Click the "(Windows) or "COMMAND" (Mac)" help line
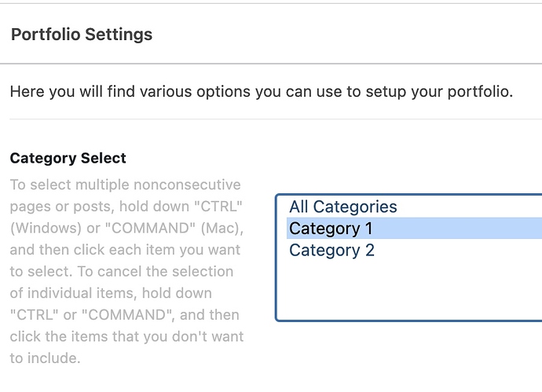542x392 pixels. [x=126, y=229]
